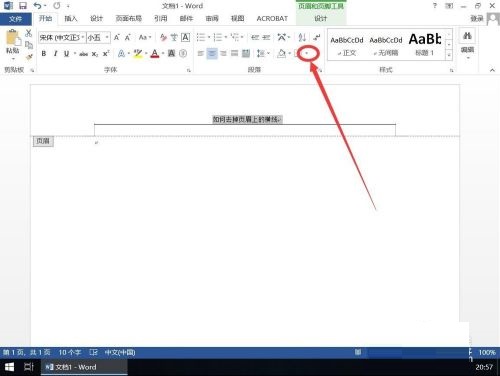Align text left
Viewport: 500px width, 376px height.
click(x=201, y=53)
